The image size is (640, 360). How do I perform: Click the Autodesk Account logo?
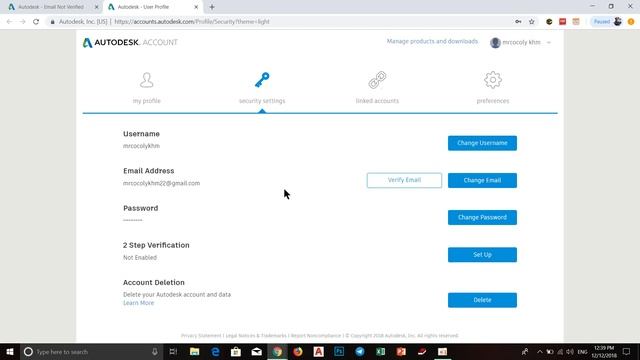tap(130, 42)
